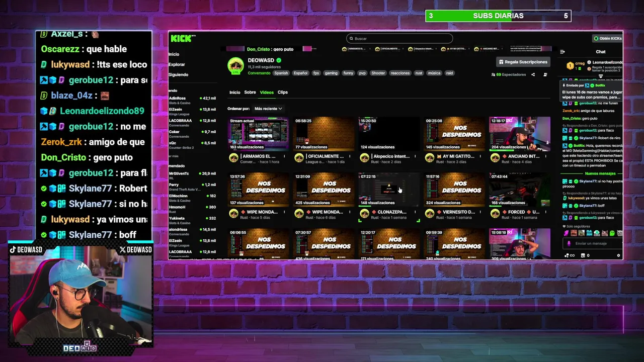
Task: Click DEOWASD's verified badge
Action: click(x=279, y=60)
